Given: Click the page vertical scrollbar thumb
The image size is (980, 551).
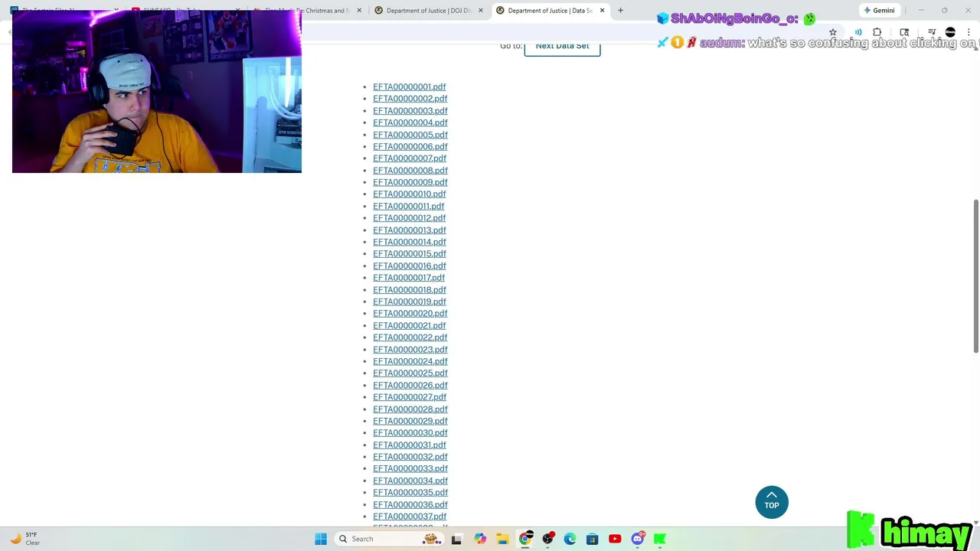Looking at the screenshot, I should coord(975,276).
